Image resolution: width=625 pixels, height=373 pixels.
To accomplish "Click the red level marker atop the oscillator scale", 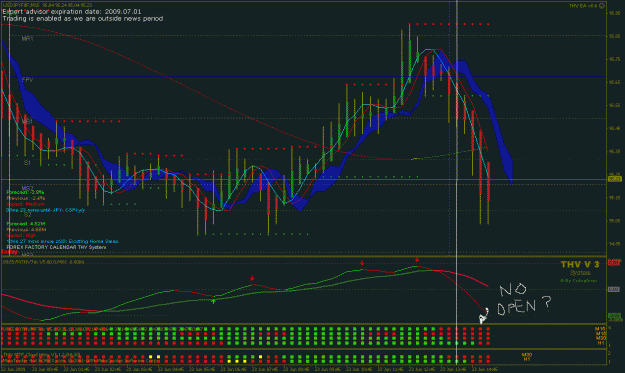I will (x=614, y=263).
